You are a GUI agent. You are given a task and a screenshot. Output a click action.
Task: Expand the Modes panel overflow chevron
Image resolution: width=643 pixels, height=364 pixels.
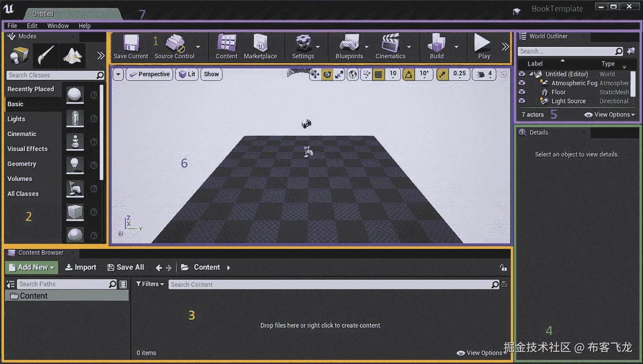[101, 55]
